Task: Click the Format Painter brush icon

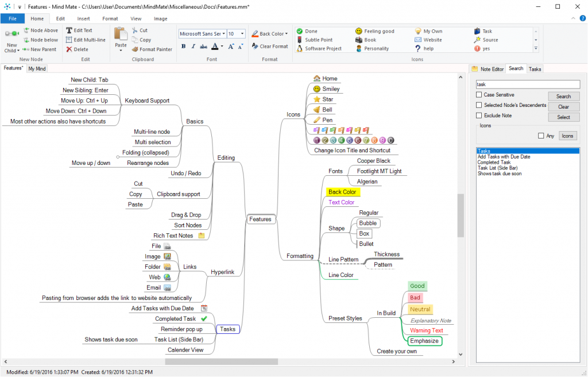Action: point(136,49)
